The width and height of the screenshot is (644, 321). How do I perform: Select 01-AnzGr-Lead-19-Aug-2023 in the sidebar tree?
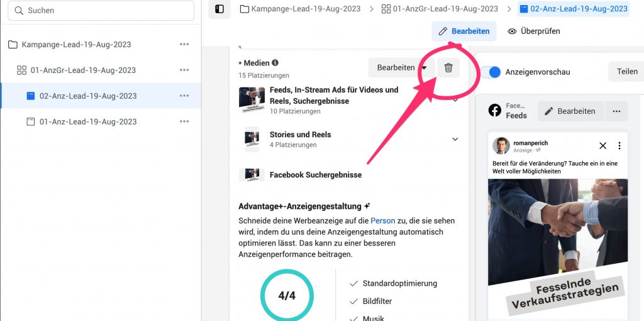click(x=83, y=70)
